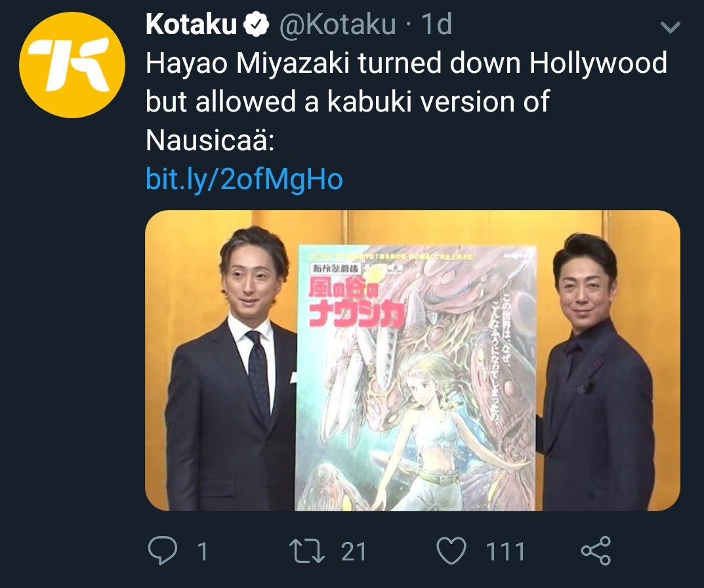
Task: Tap the reply speech bubble icon
Action: [163, 551]
